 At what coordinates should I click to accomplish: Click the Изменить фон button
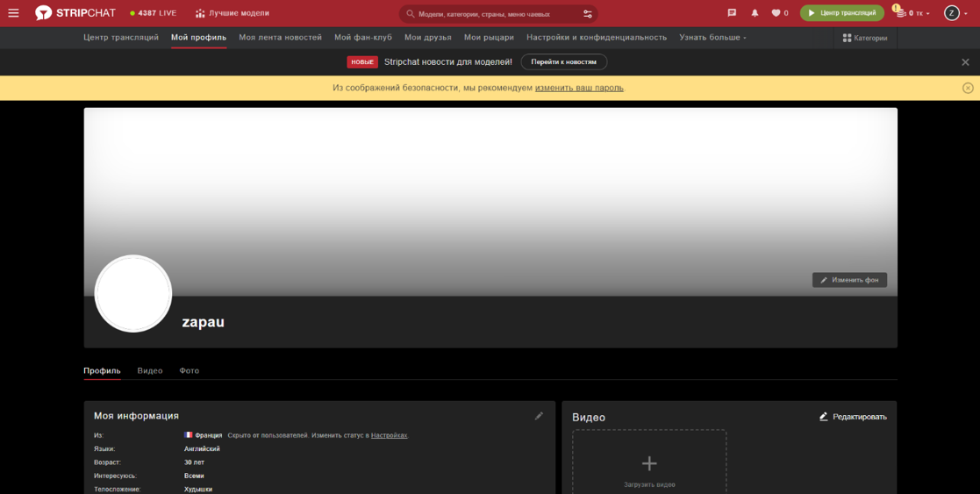[849, 280]
